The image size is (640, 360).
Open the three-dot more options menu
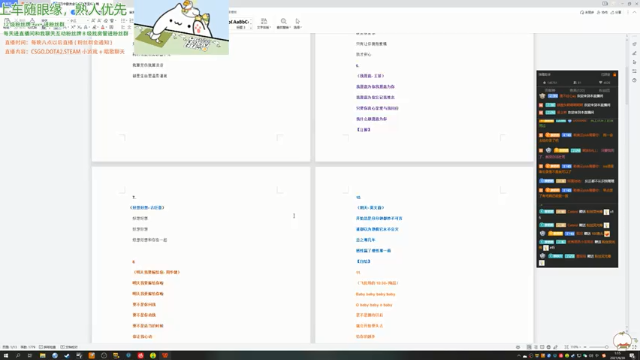628,12
